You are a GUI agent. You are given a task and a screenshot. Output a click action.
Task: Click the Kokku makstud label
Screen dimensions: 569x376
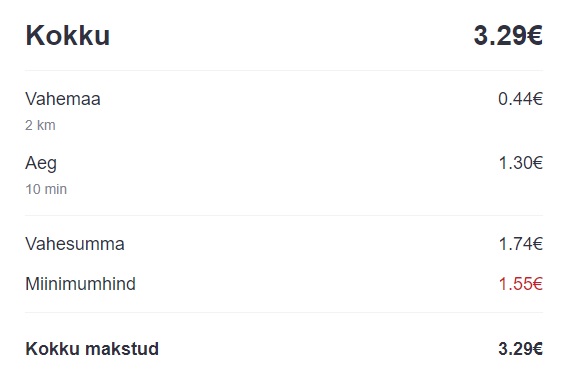92,349
